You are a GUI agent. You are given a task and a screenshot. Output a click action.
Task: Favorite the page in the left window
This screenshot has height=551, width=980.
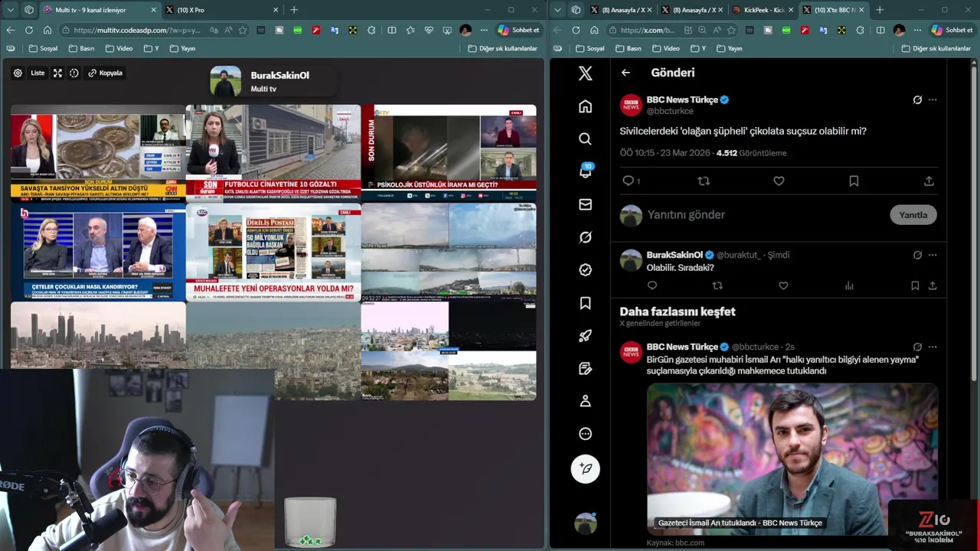243,30
